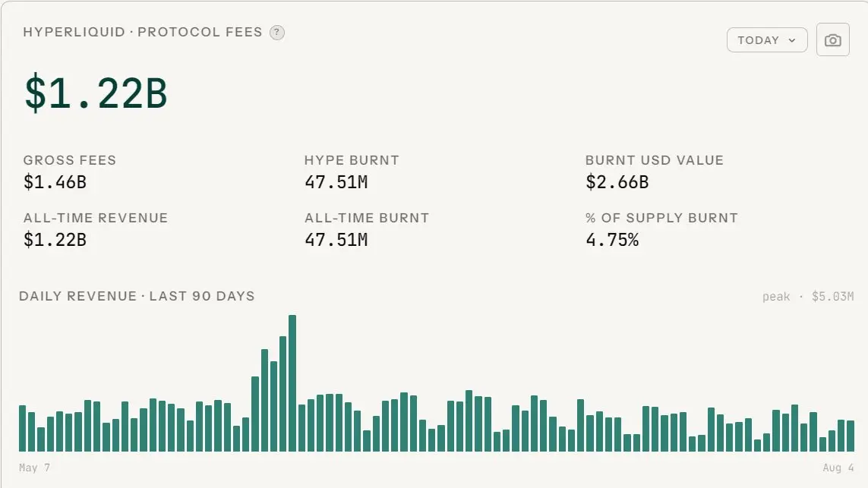
Task: Click the $2.66B burnt USD value
Action: pyautogui.click(x=617, y=182)
